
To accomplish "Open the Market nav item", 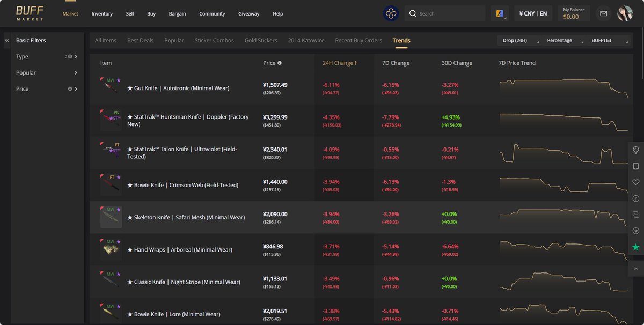I will click(x=70, y=14).
